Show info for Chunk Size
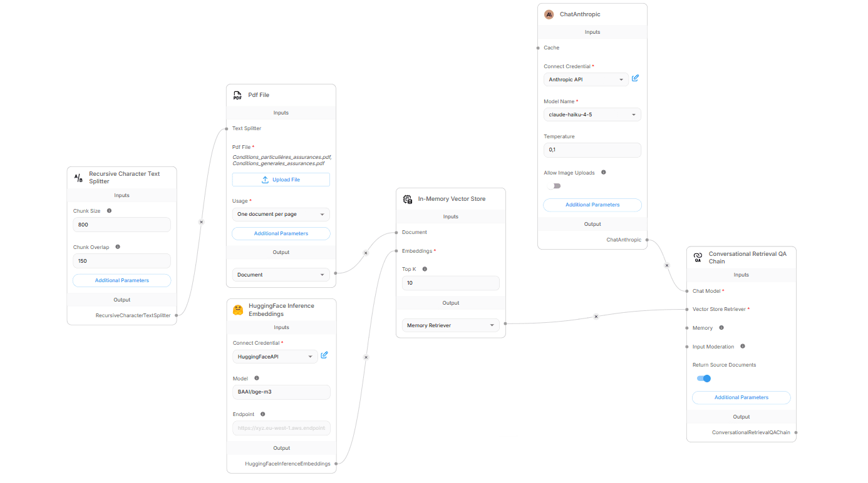 coord(109,211)
